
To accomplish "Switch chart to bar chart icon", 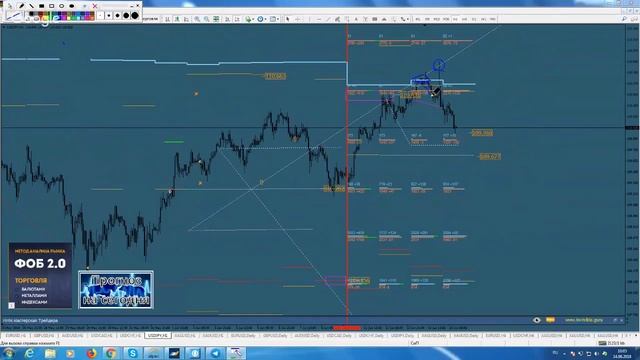I will tap(167, 19).
